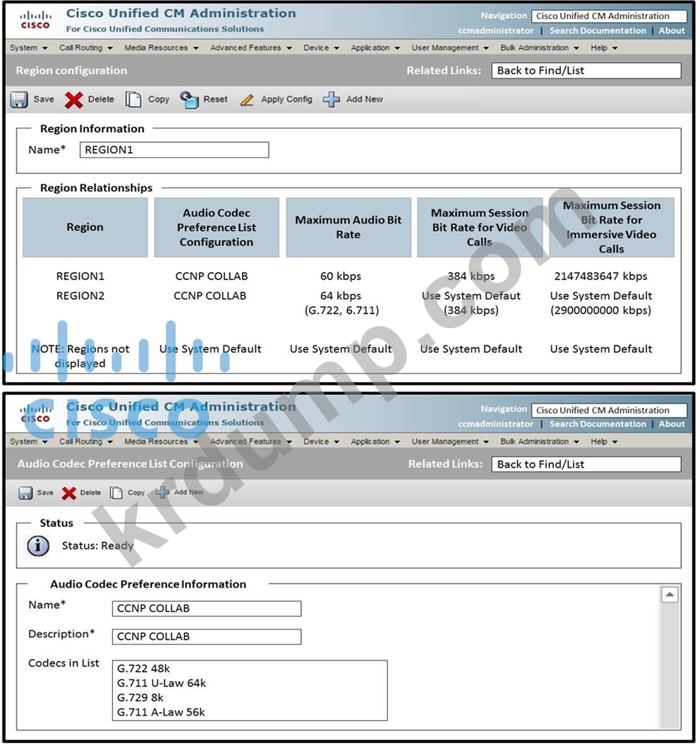Click Save floppy icon on Region configuration page
The image size is (700, 745).
pyautogui.click(x=19, y=100)
